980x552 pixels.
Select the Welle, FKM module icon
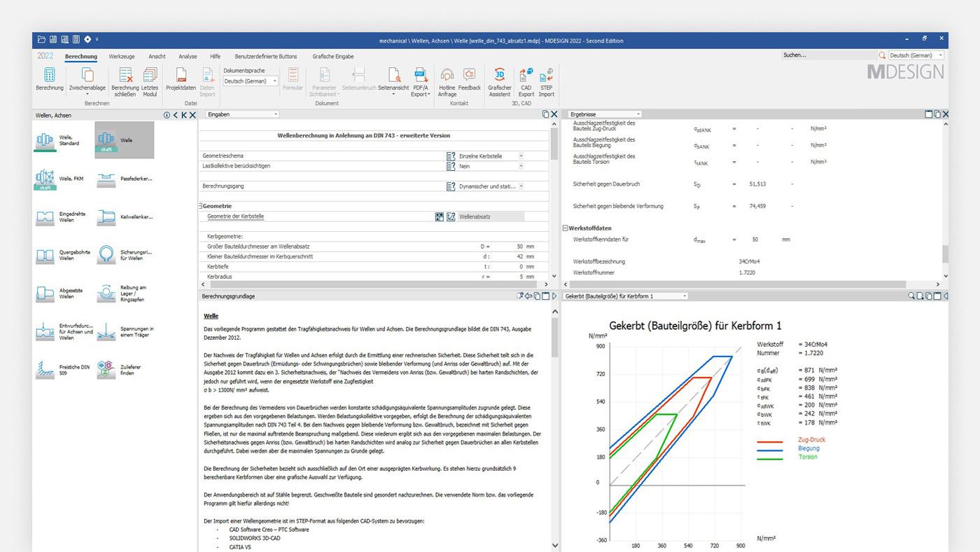pyautogui.click(x=45, y=179)
